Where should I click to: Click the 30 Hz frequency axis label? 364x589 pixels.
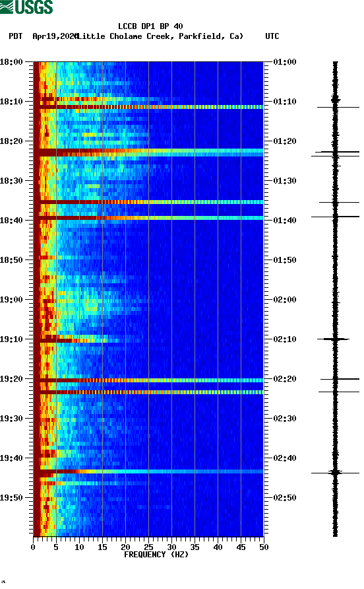(x=171, y=547)
